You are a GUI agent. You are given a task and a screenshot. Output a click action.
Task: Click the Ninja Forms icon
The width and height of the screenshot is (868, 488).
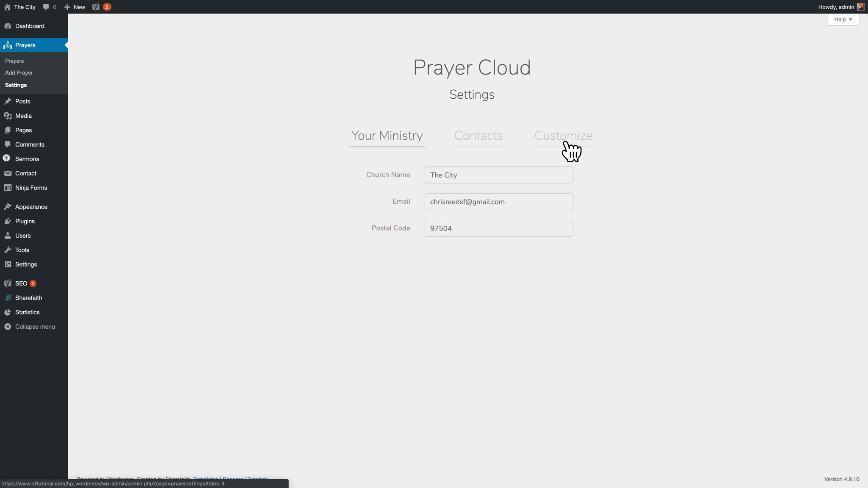(x=8, y=188)
